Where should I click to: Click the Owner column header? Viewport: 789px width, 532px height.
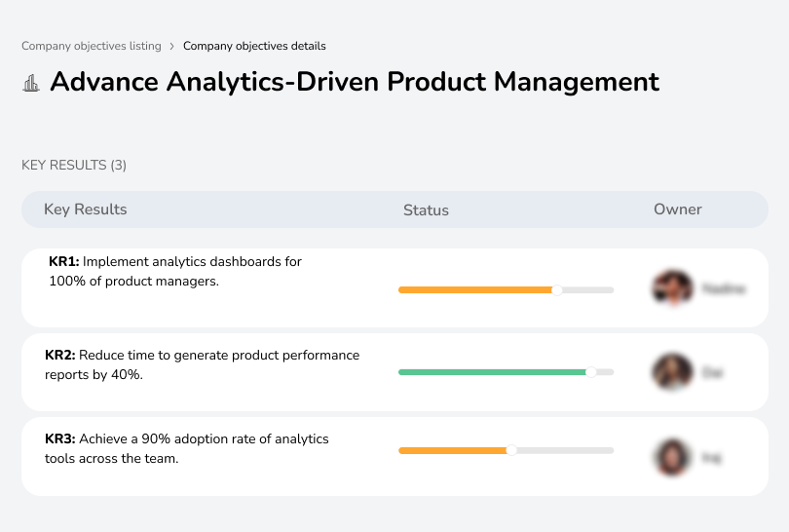677,209
